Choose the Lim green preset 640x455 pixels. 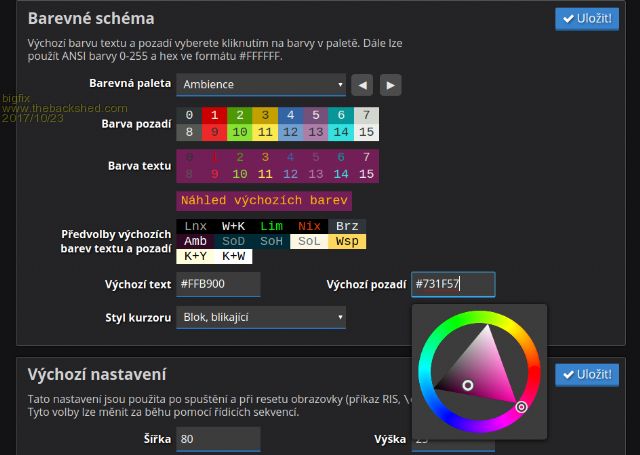click(272, 227)
